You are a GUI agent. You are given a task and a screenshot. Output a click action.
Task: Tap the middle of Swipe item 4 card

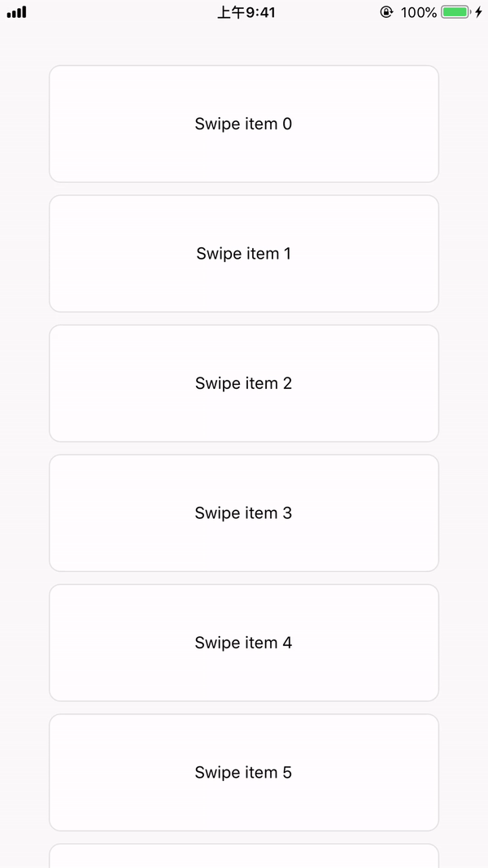point(243,643)
